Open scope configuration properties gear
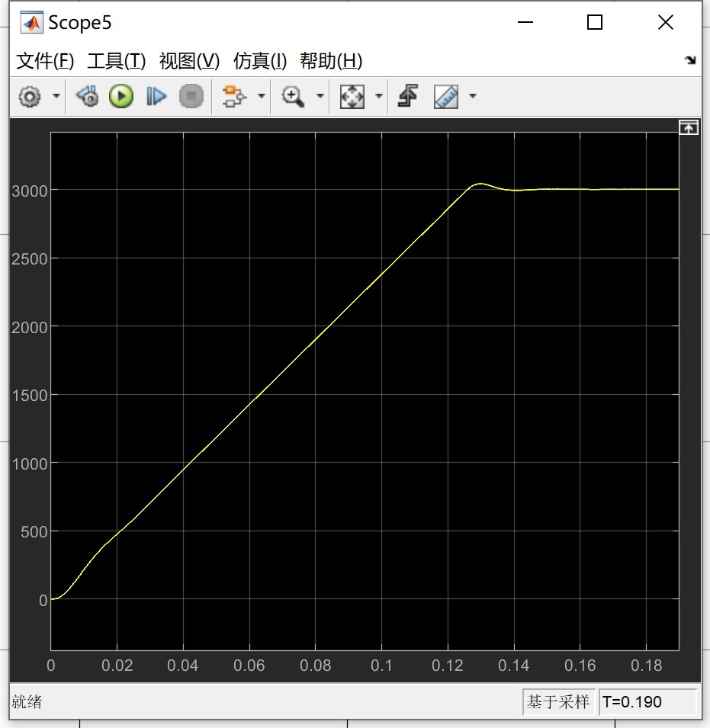Viewport: 710px width, 728px height. (x=30, y=97)
